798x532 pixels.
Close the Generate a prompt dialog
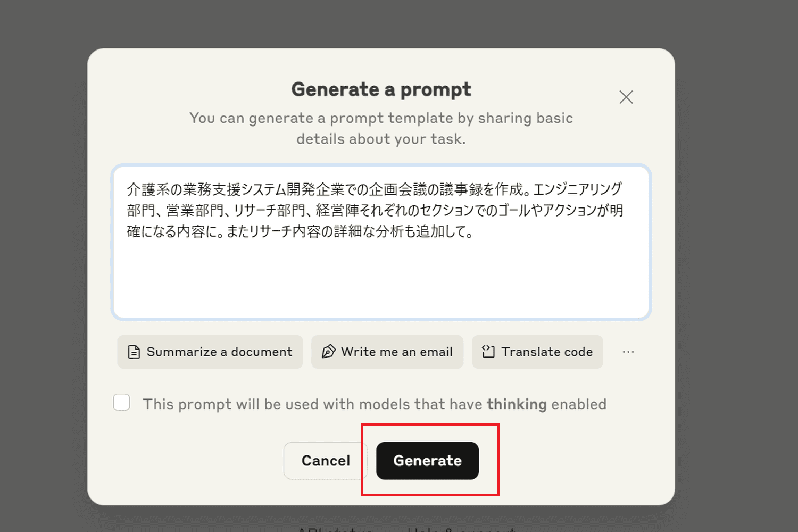click(x=626, y=97)
